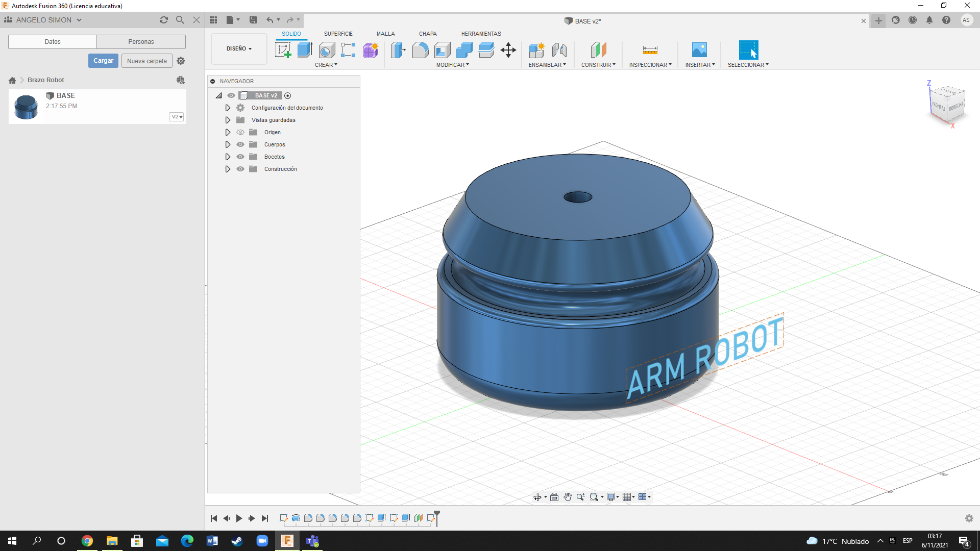Select the Create Form tool

pos(371,50)
